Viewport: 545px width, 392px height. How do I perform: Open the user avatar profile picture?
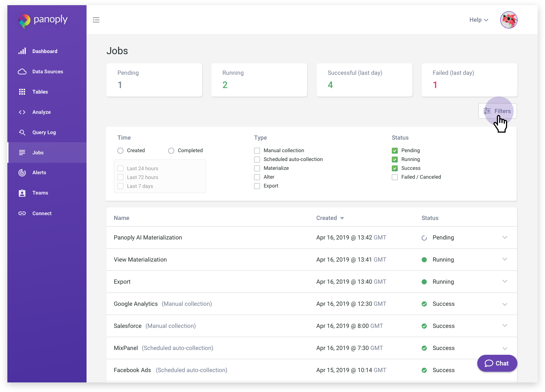point(509,20)
